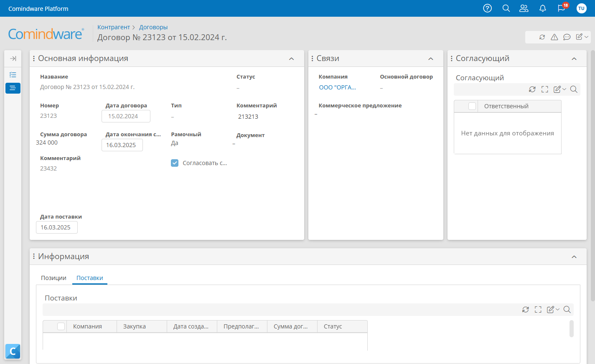Select the highlighted list icon in left sidebar
The image size is (595, 364).
13,88
